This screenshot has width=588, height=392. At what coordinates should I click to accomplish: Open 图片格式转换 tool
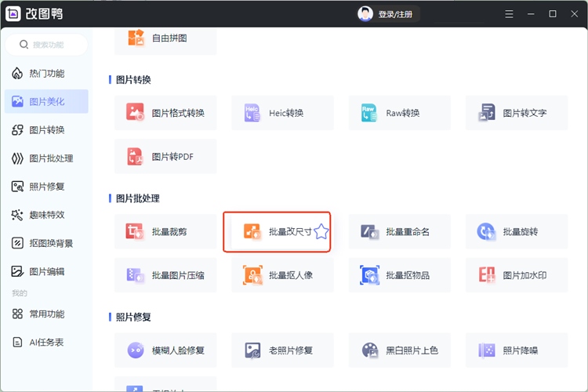(x=165, y=113)
